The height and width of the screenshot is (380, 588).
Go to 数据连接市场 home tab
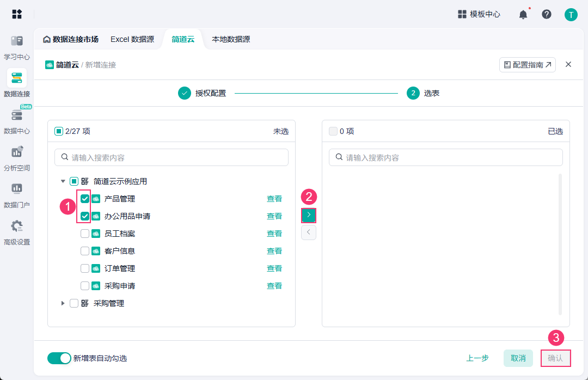71,39
